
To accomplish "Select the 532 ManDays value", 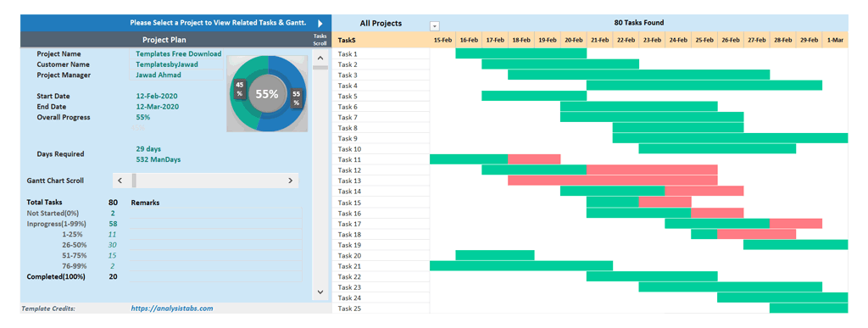I will coord(159,159).
